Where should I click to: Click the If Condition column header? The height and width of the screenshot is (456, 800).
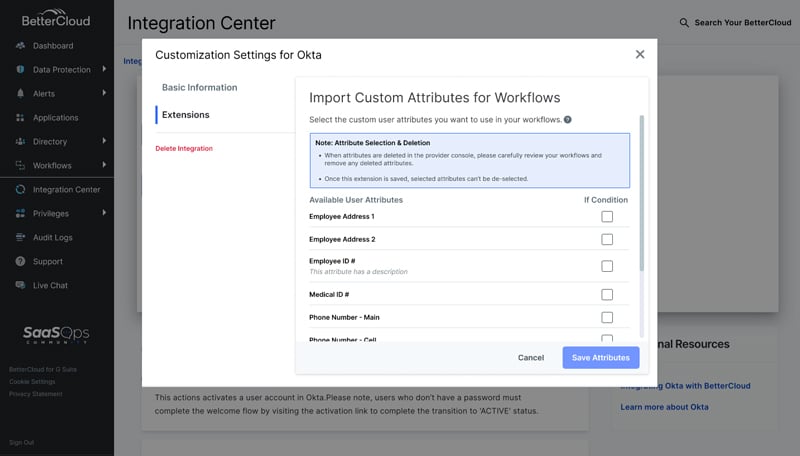pos(606,200)
